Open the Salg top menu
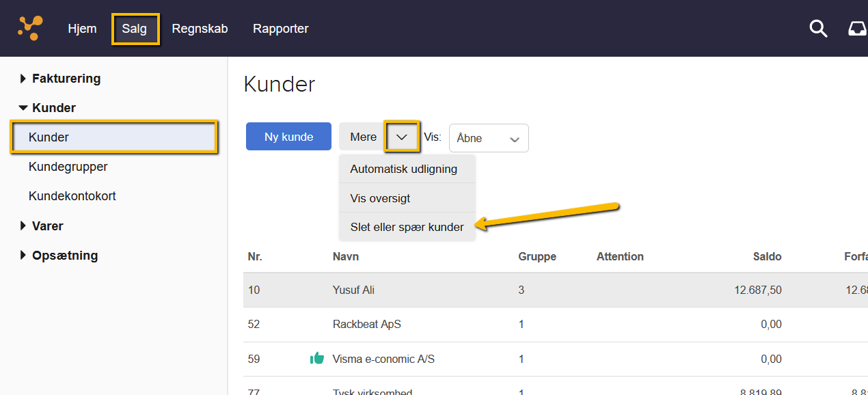 (x=135, y=29)
